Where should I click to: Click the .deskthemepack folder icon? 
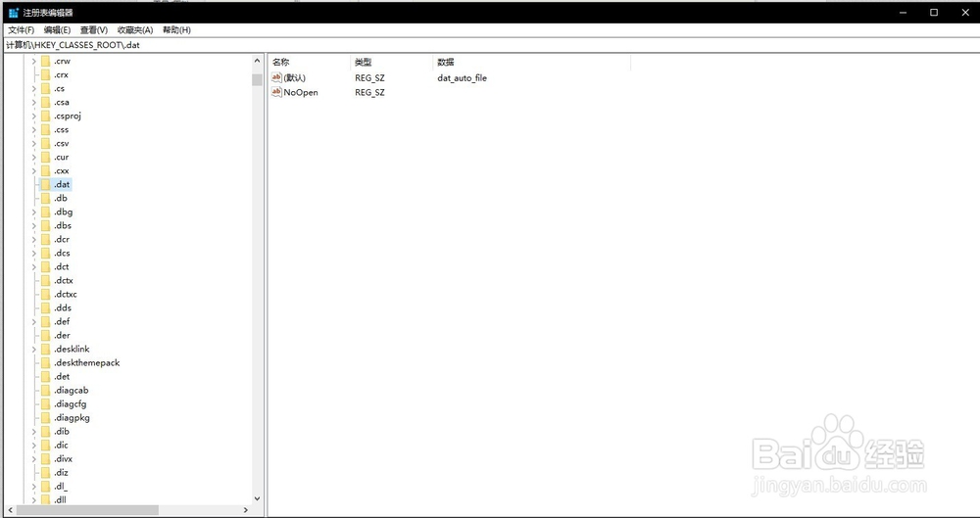click(x=45, y=363)
